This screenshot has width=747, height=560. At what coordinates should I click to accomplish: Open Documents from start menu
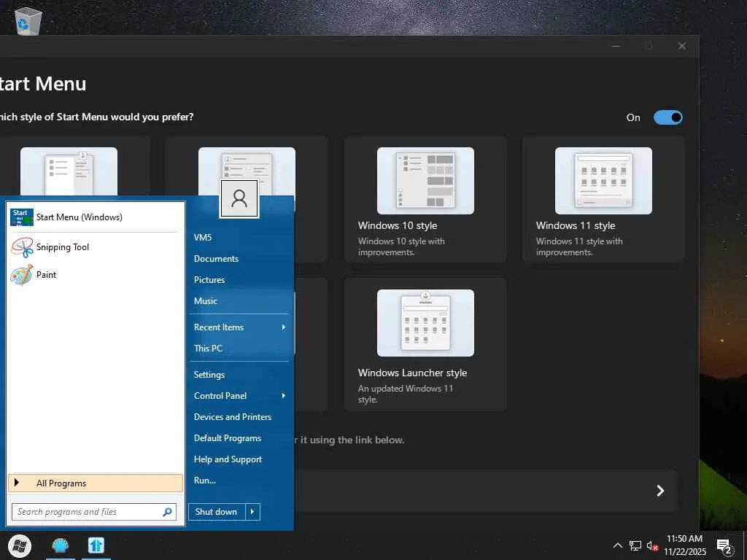click(216, 259)
